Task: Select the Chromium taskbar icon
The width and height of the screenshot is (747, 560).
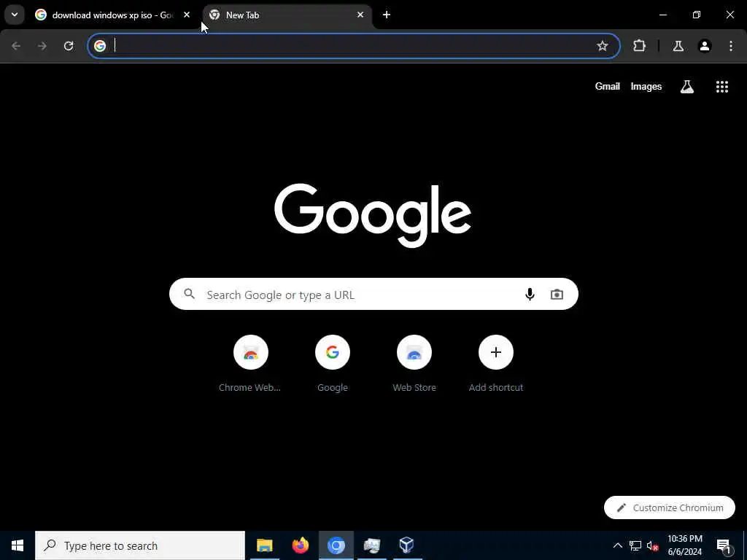Action: (336, 545)
